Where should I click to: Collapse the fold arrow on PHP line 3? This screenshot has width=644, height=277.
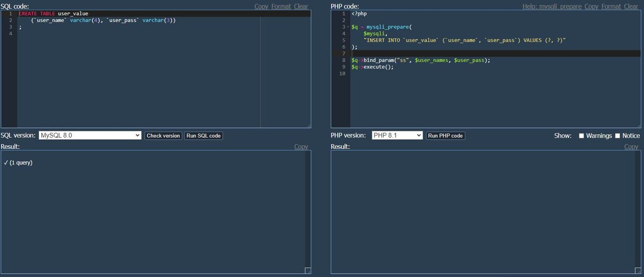349,26
